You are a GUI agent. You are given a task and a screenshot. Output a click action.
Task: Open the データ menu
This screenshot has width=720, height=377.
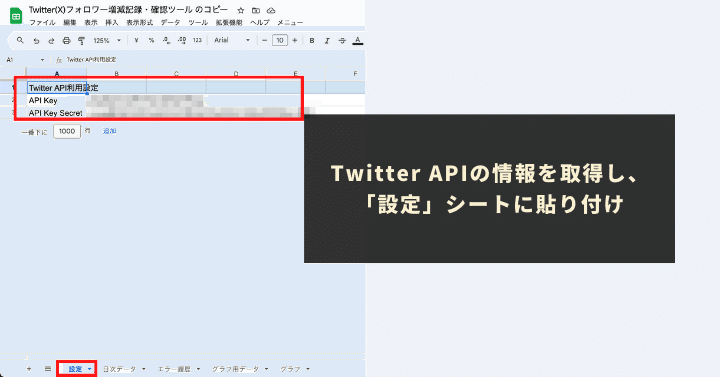170,22
